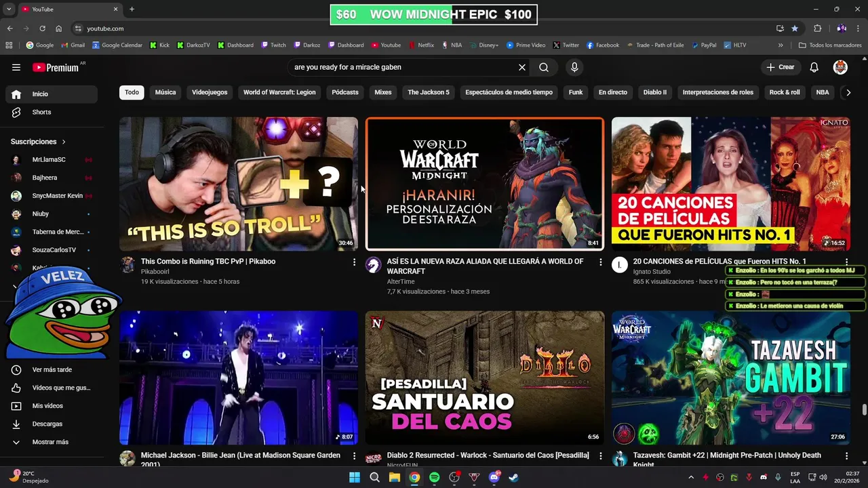Open the Twitch bookmark
The width and height of the screenshot is (868, 488).
(x=273, y=45)
